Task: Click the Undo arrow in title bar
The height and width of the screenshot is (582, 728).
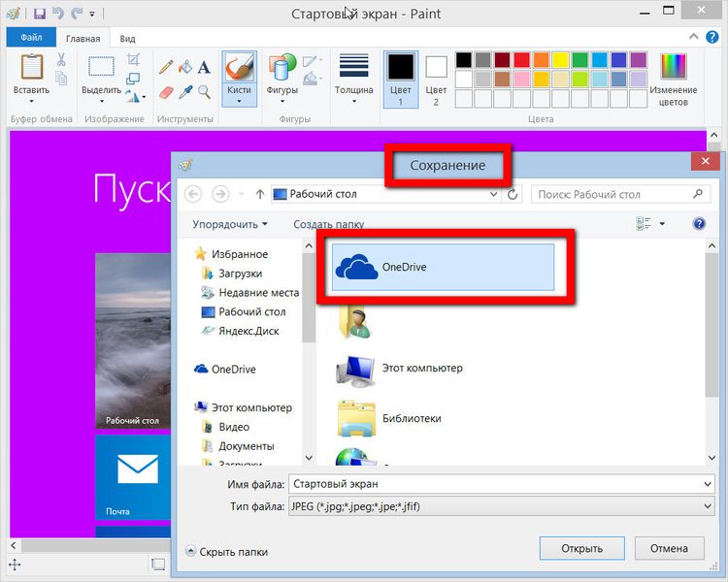Action: coord(57,14)
